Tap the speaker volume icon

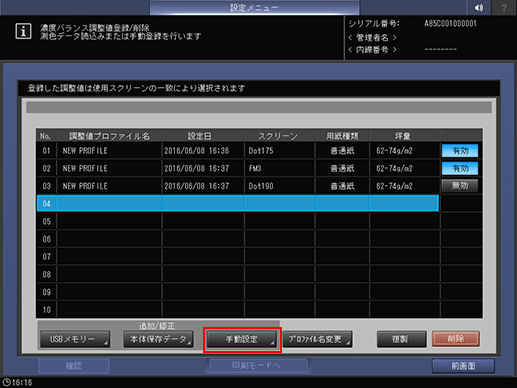click(479, 7)
